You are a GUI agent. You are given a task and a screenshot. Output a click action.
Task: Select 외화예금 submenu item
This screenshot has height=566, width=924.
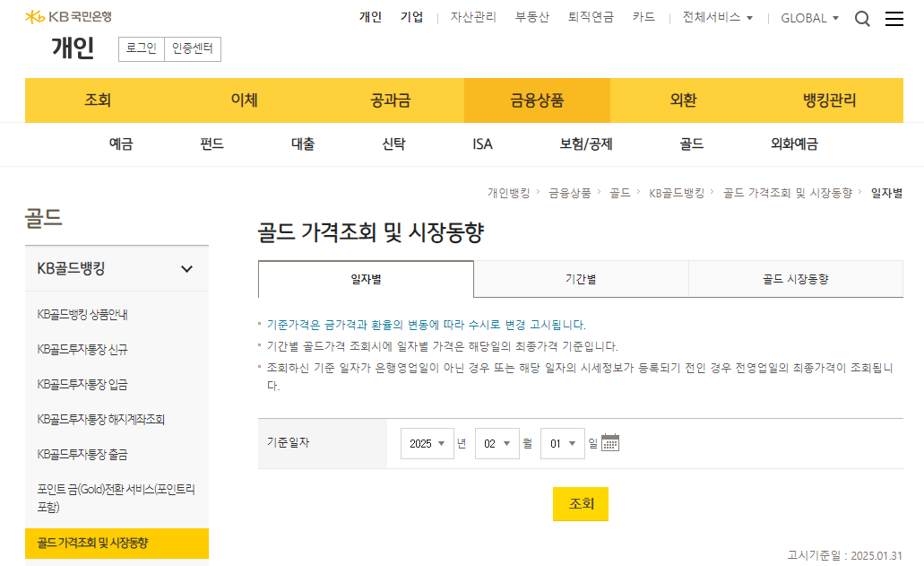tap(794, 144)
